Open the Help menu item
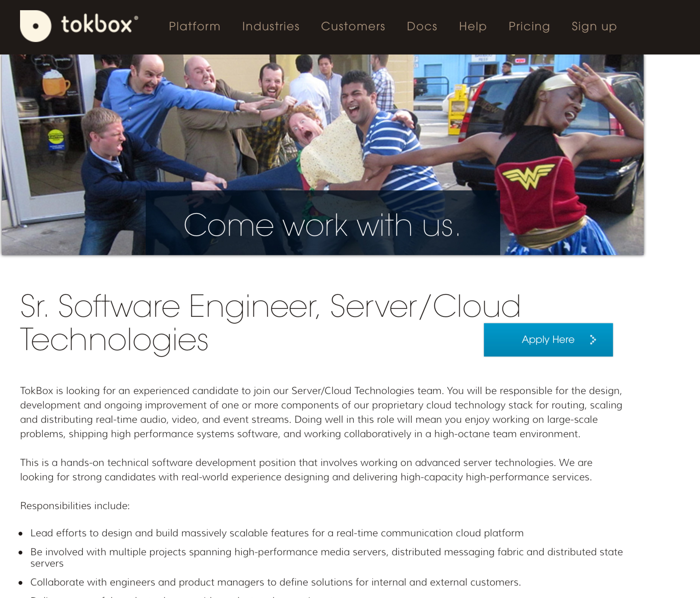Image resolution: width=700 pixels, height=598 pixels. 473,26
